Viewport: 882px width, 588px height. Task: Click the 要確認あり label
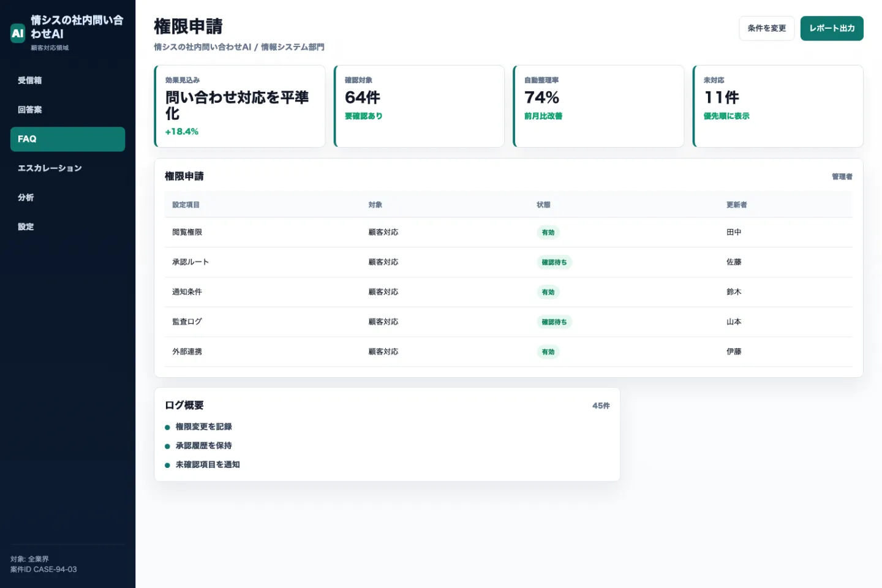(364, 116)
